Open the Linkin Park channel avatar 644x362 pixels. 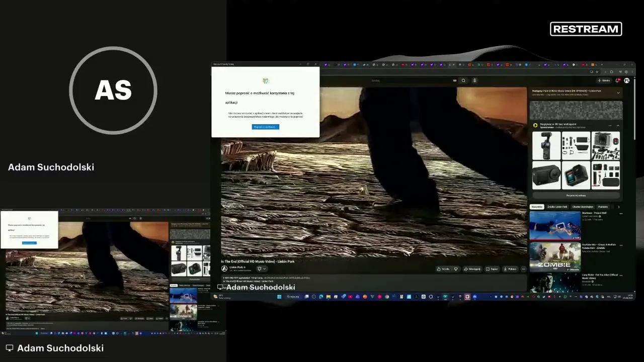224,268
